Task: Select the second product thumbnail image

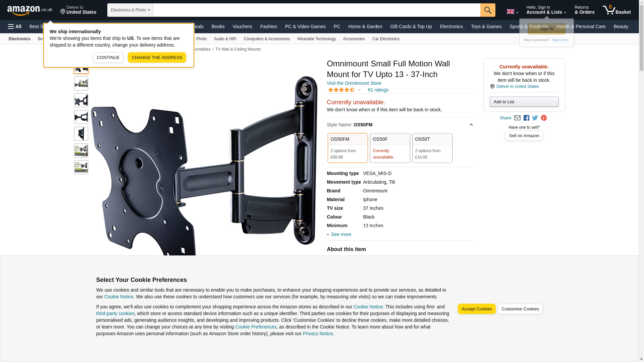Action: pos(81,83)
